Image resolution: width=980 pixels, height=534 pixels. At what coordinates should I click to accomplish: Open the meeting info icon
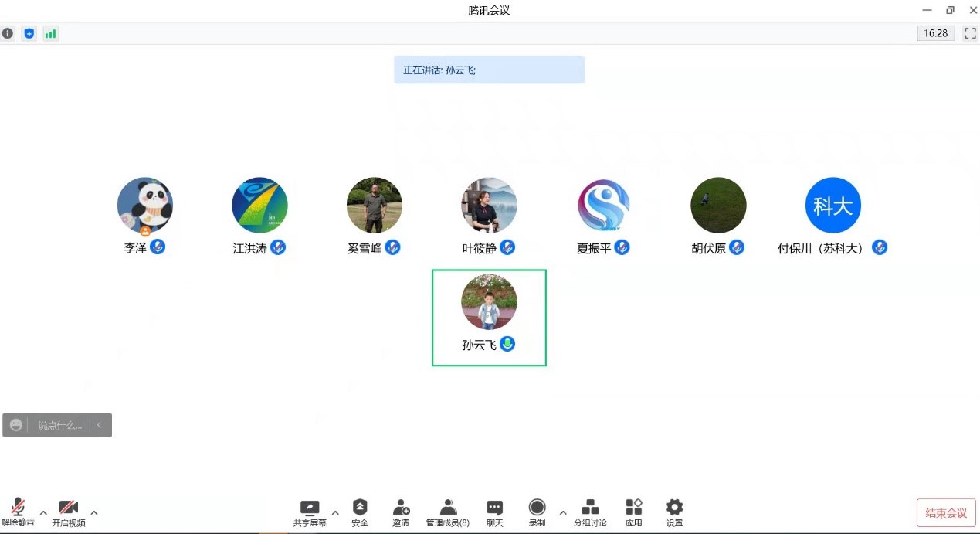[x=8, y=33]
